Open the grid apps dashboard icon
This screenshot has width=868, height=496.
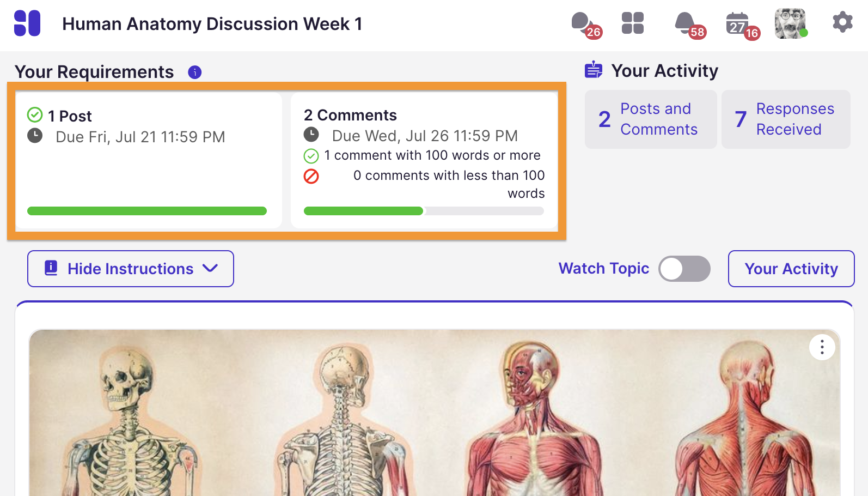[x=633, y=23]
